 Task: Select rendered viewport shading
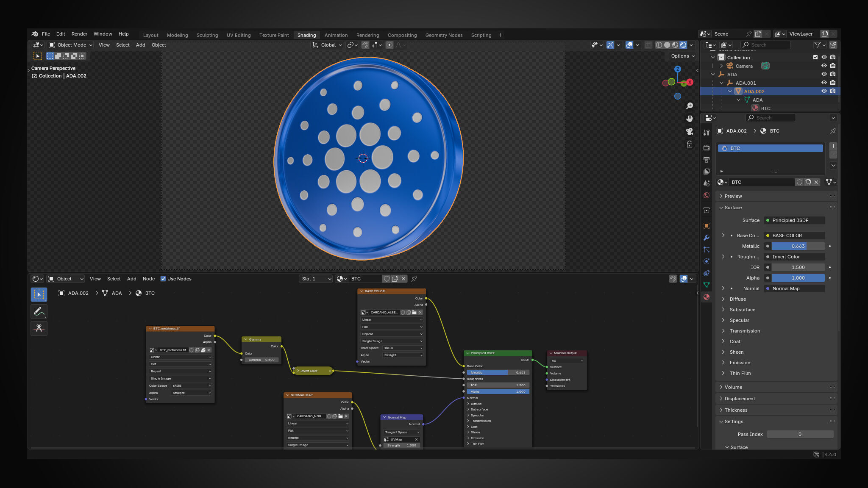(x=683, y=45)
